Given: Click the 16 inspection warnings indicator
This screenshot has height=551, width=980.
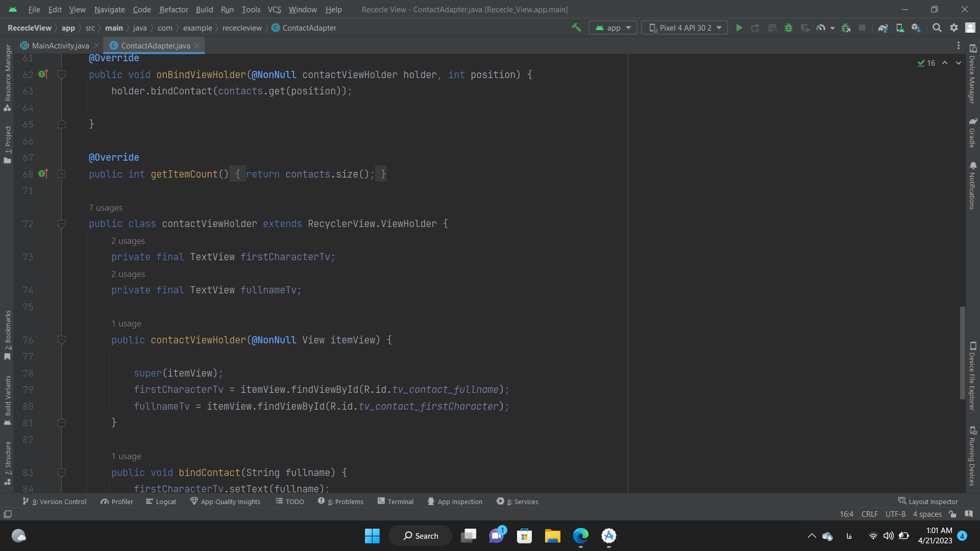Looking at the screenshot, I should (926, 63).
